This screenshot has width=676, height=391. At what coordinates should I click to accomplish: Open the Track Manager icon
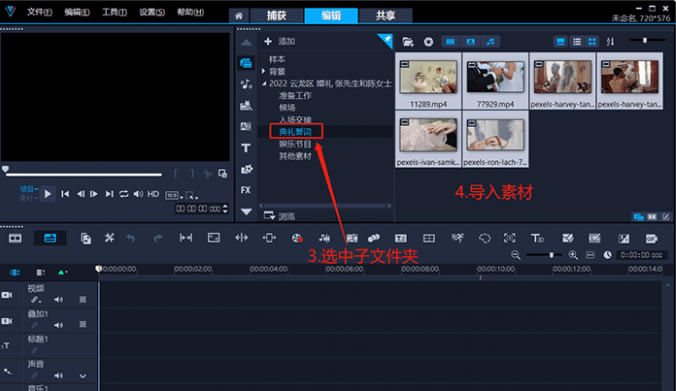[41, 272]
